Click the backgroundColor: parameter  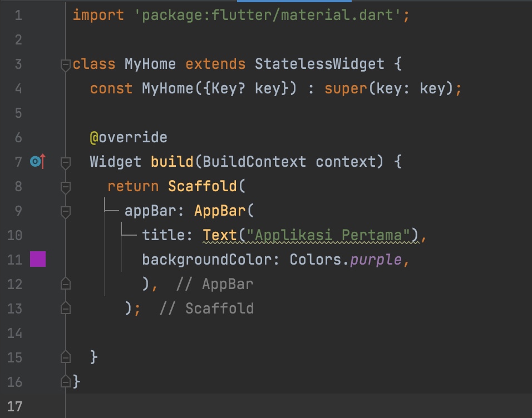point(211,260)
